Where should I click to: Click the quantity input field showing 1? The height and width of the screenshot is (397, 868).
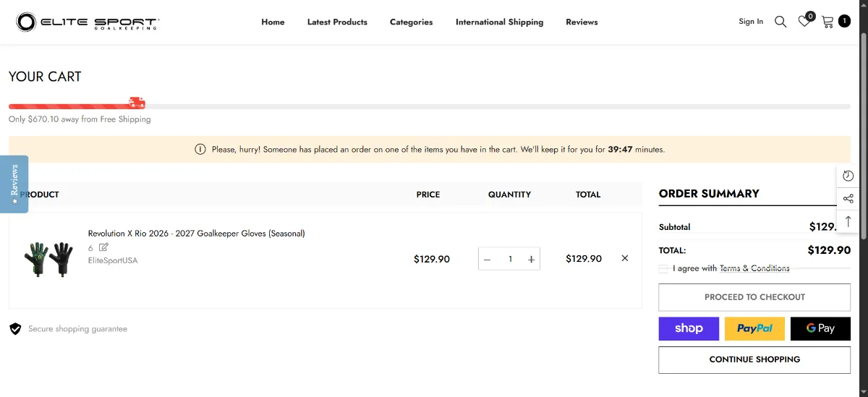pyautogui.click(x=510, y=259)
